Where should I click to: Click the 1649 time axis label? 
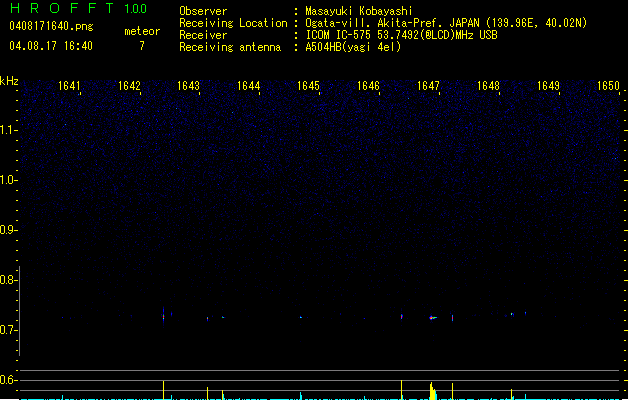pyautogui.click(x=548, y=85)
